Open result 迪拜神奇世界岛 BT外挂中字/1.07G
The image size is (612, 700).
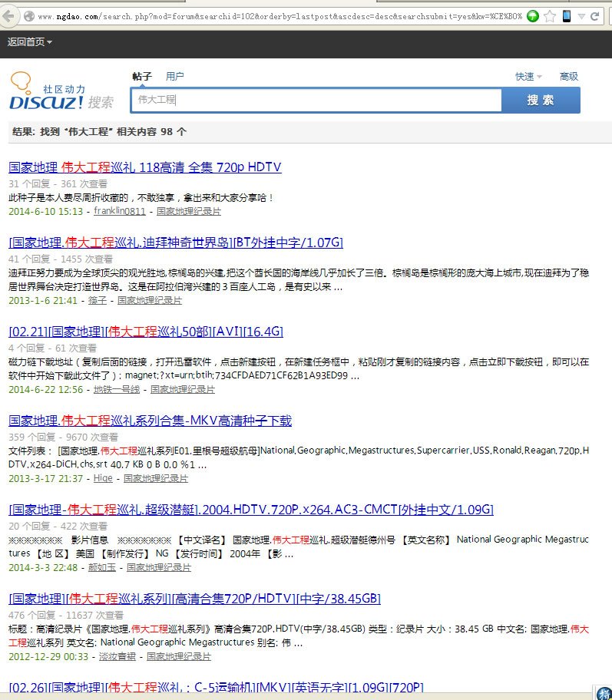(x=176, y=243)
